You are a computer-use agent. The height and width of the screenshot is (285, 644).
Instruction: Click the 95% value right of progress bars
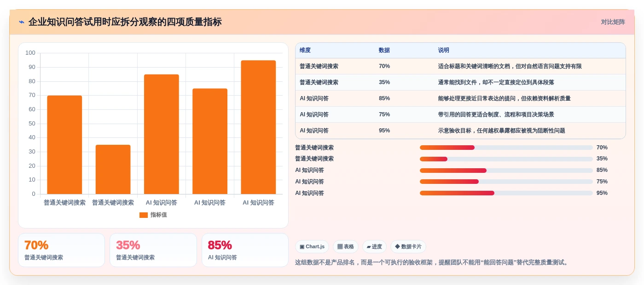tap(602, 193)
